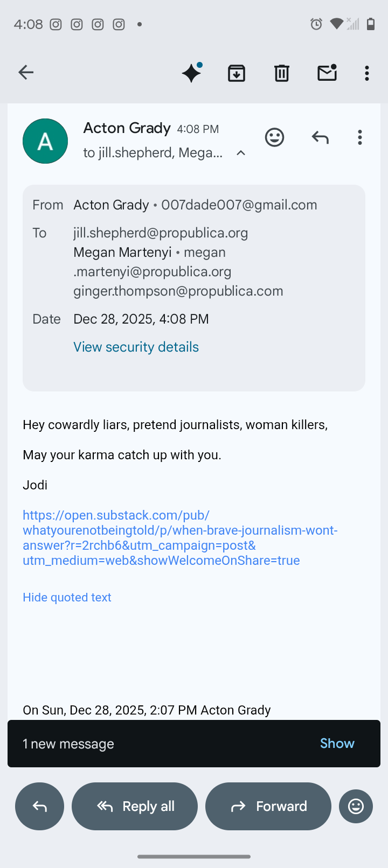
Task: Delete the email using trash icon
Action: [x=282, y=73]
